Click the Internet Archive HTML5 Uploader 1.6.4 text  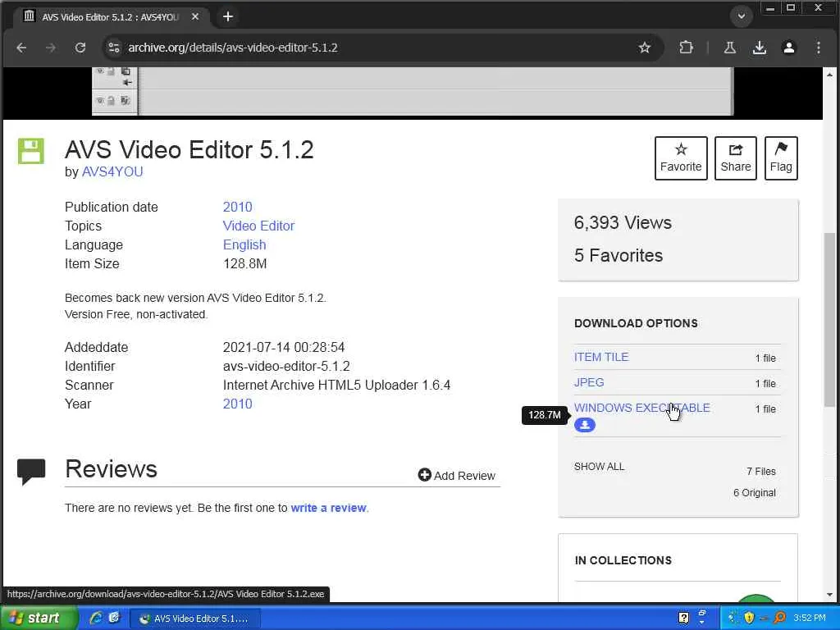[x=336, y=386]
